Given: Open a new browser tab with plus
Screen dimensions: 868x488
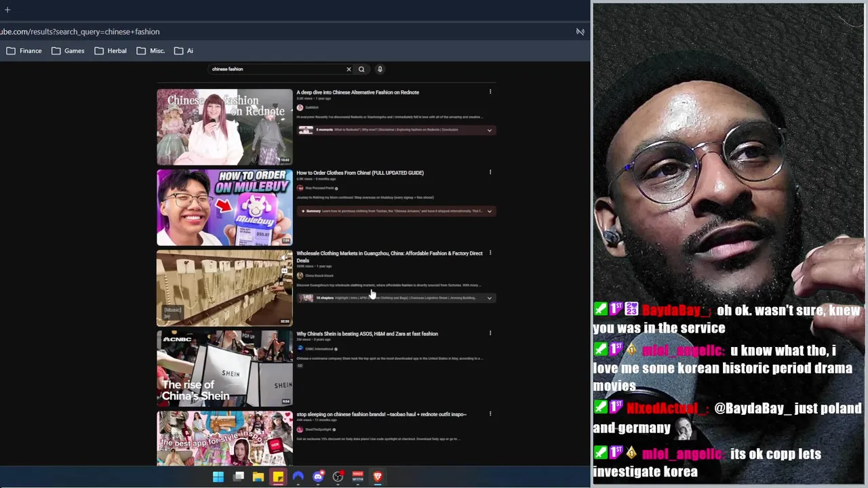Looking at the screenshot, I should coord(7,9).
